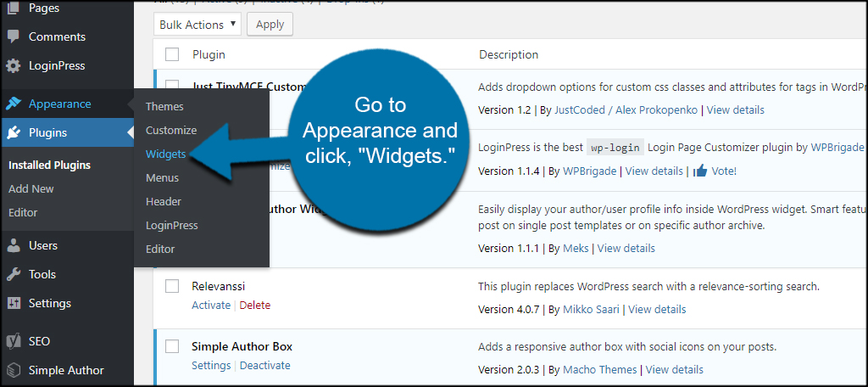This screenshot has height=387, width=868.
Task: Open Themes in Appearance submenu
Action: 164,106
